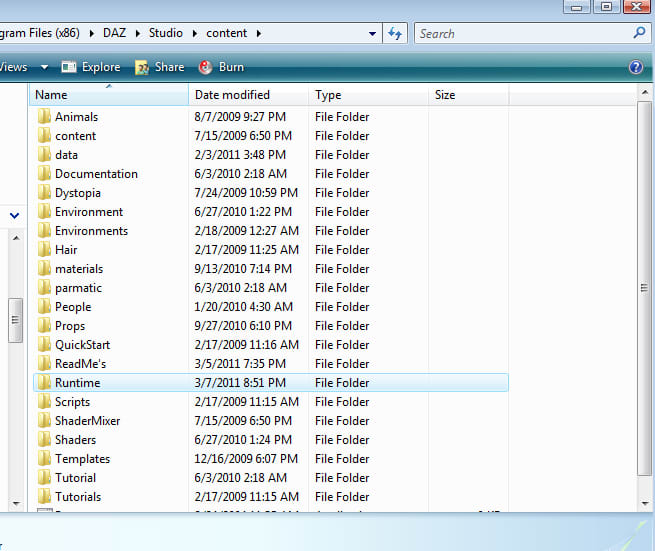Expand the content breadcrumb arrow
Viewport: 655px width, 551px height.
pyautogui.click(x=259, y=33)
